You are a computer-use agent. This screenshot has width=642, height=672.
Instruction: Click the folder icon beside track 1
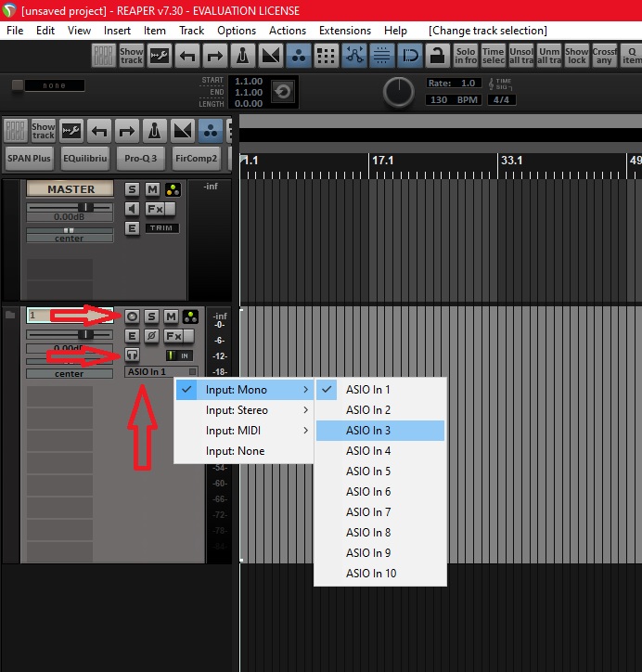[10, 315]
